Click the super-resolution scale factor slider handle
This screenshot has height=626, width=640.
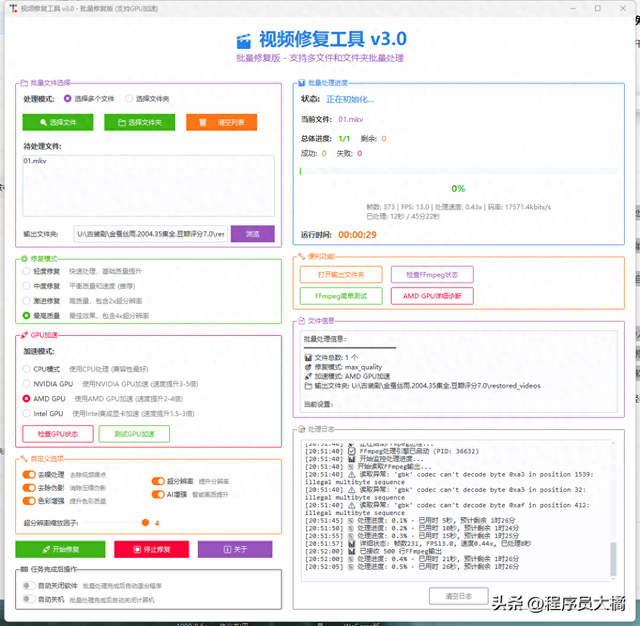tap(145, 523)
